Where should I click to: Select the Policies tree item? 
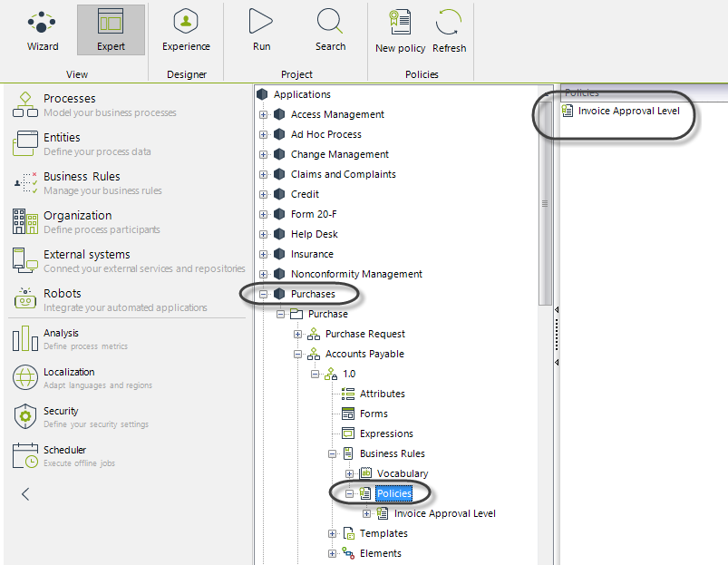click(x=393, y=493)
